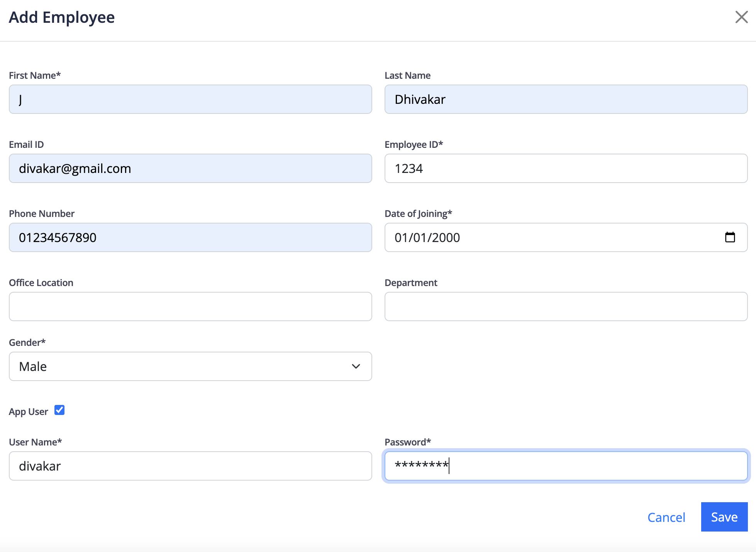Viewport: 756px width, 552px height.
Task: Focus the First Name field
Action: pyautogui.click(x=190, y=99)
